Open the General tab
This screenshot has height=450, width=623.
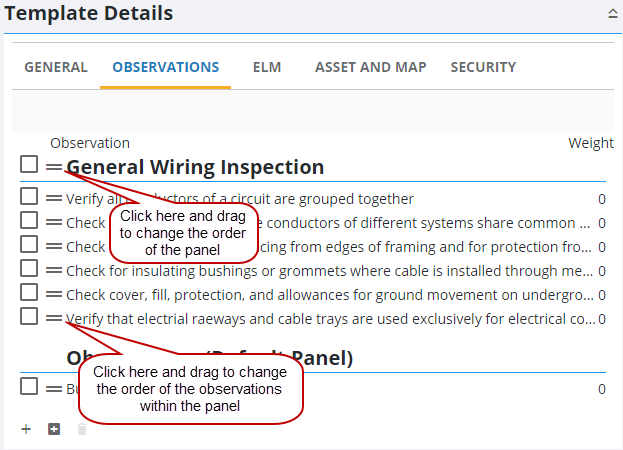click(x=56, y=67)
